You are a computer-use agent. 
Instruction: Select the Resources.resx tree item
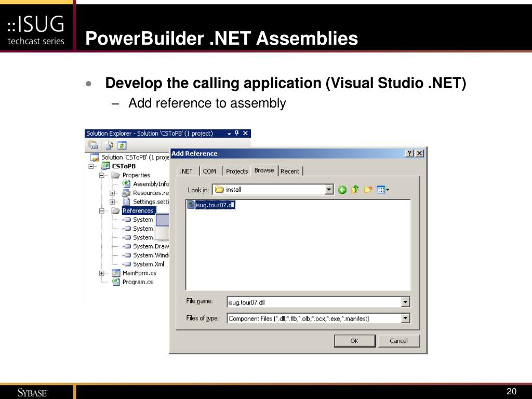click(x=145, y=193)
